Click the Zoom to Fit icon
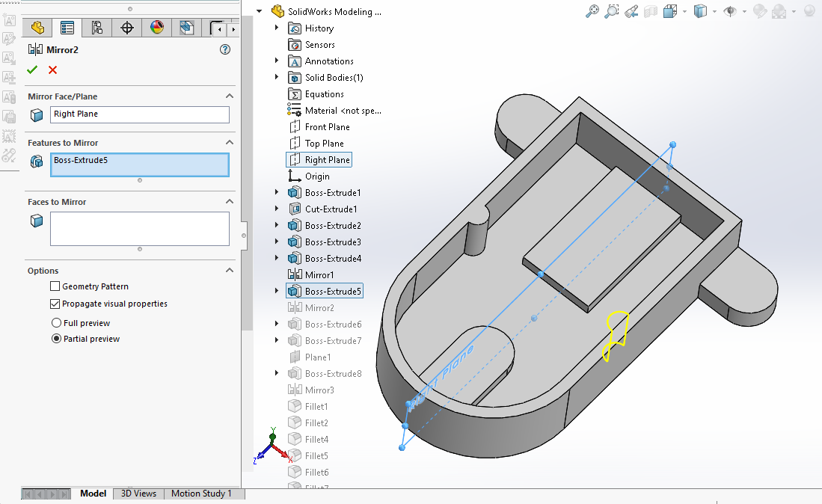822x504 pixels. (x=592, y=11)
